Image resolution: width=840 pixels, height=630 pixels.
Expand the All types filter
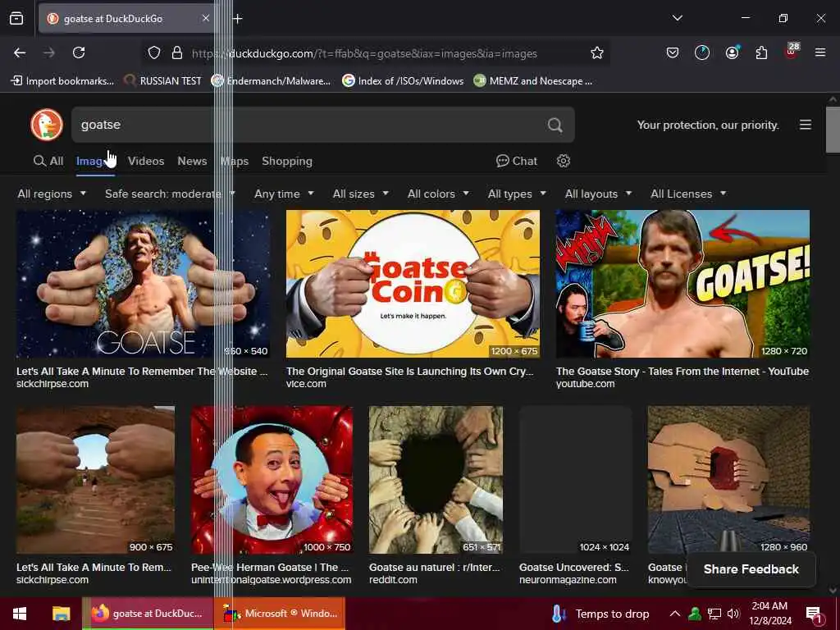coord(517,194)
